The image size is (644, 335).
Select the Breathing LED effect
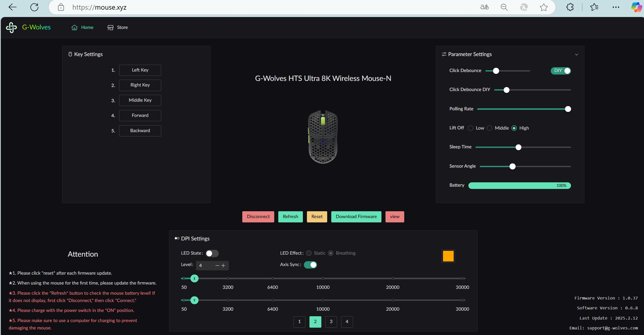330,253
